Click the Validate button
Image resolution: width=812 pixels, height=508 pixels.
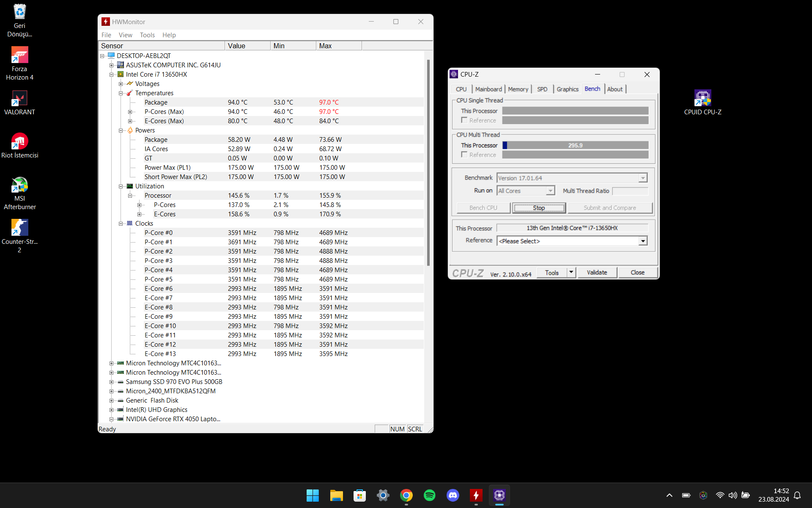coord(596,273)
